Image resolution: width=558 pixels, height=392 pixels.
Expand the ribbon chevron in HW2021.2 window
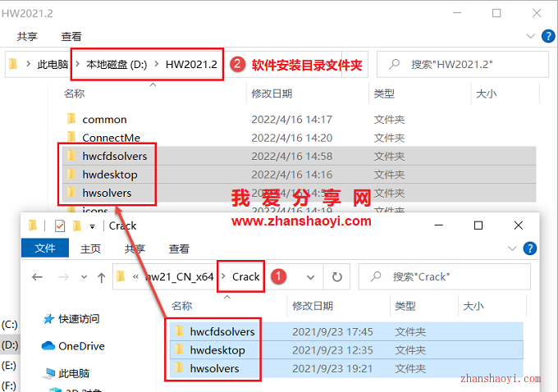click(x=531, y=36)
